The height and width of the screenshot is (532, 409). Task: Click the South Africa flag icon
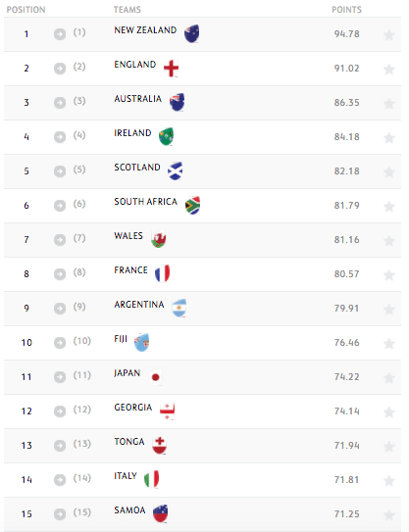[x=192, y=206]
